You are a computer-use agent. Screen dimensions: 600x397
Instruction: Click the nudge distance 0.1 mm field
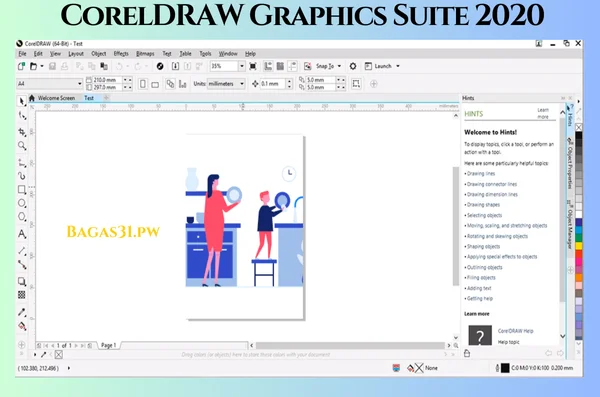273,84
